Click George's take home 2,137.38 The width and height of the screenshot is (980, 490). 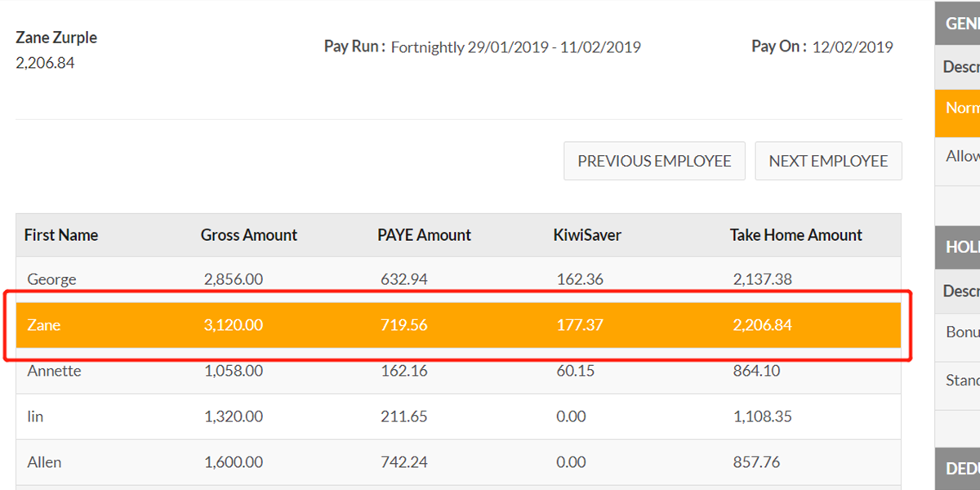[763, 279]
